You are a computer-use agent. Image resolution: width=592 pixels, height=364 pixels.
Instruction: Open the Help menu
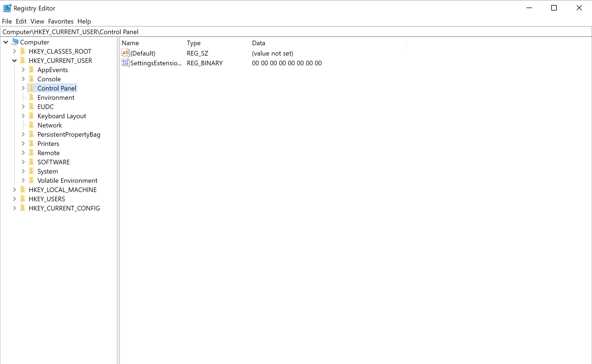point(84,21)
